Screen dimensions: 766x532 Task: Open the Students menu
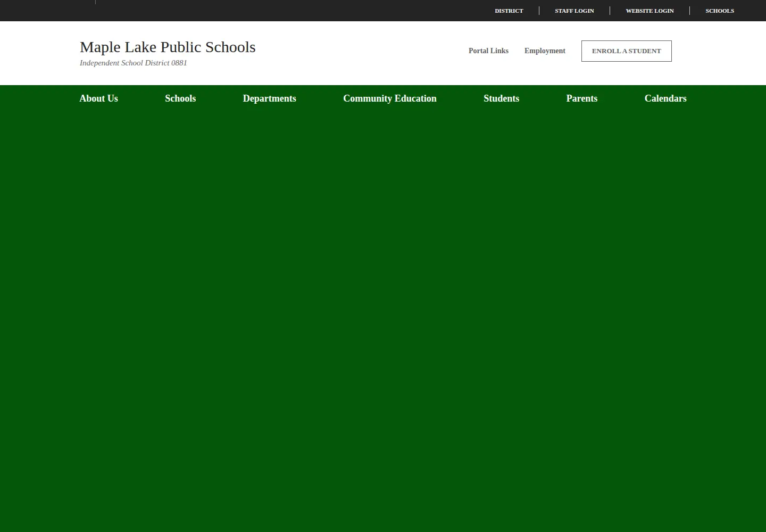(501, 98)
